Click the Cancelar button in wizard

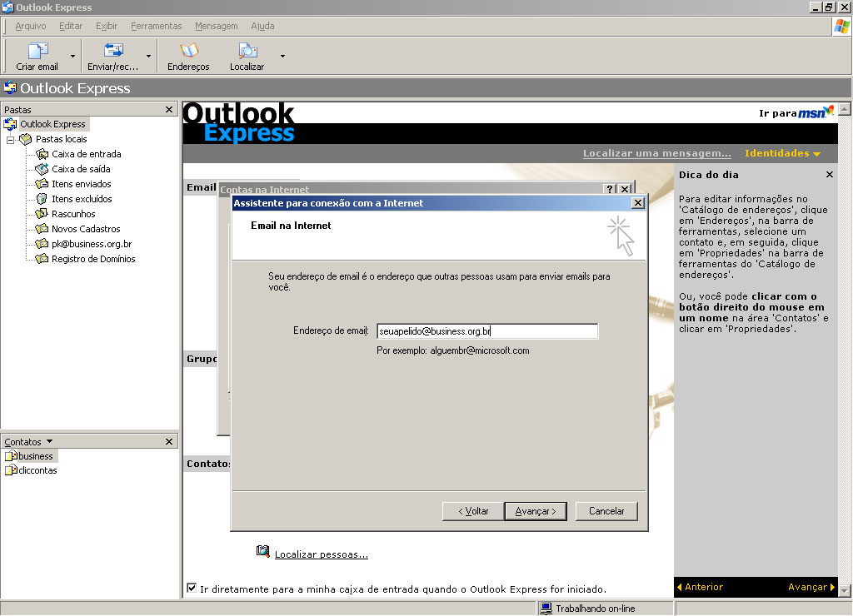606,511
